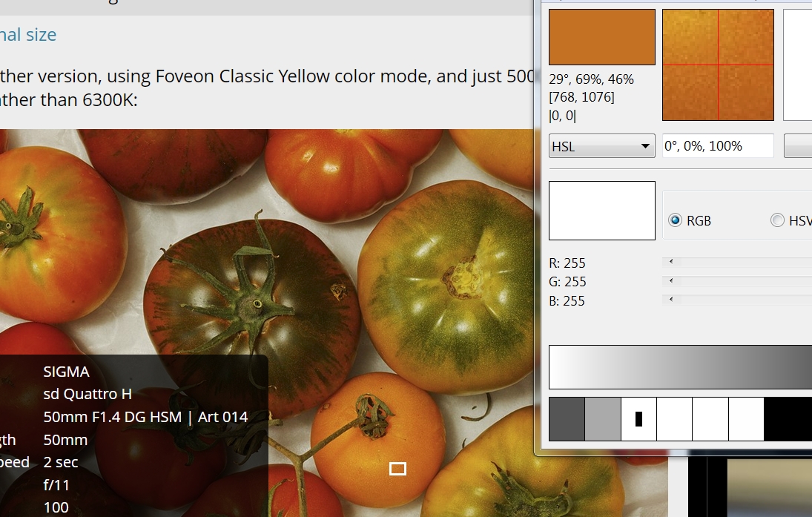This screenshot has width=812, height=517.
Task: Click the "original size" link
Action: coord(28,35)
